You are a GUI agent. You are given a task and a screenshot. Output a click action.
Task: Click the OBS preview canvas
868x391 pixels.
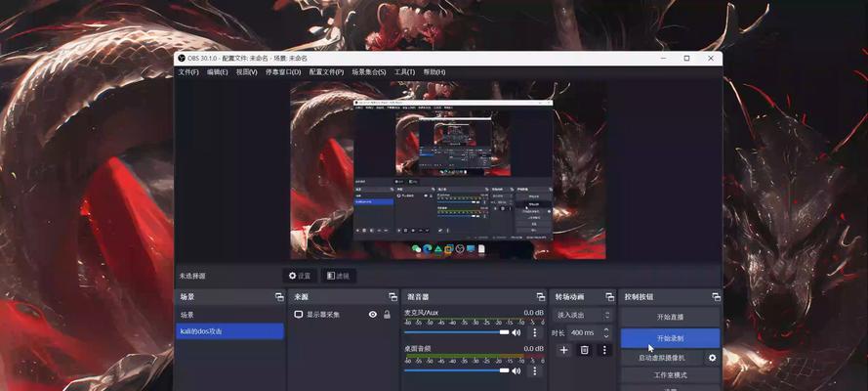pos(448,171)
